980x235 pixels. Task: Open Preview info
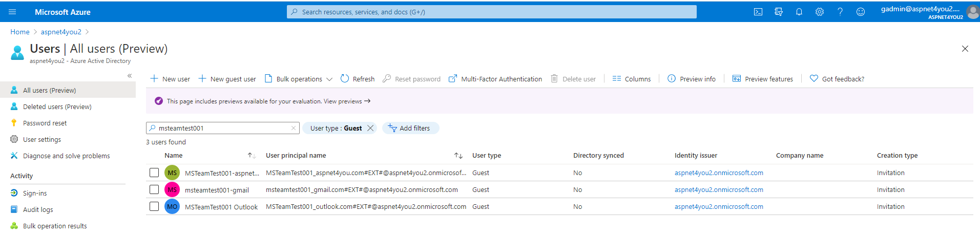pyautogui.click(x=692, y=79)
